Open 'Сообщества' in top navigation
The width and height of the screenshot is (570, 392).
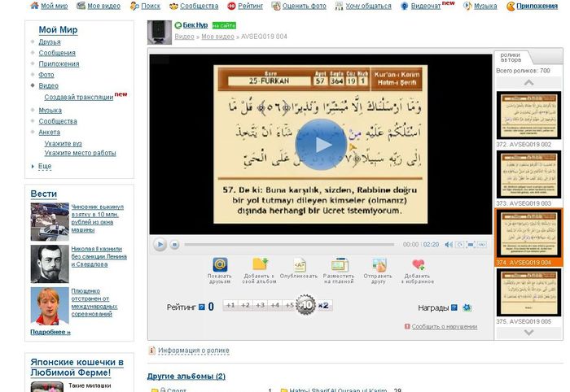[x=199, y=6]
